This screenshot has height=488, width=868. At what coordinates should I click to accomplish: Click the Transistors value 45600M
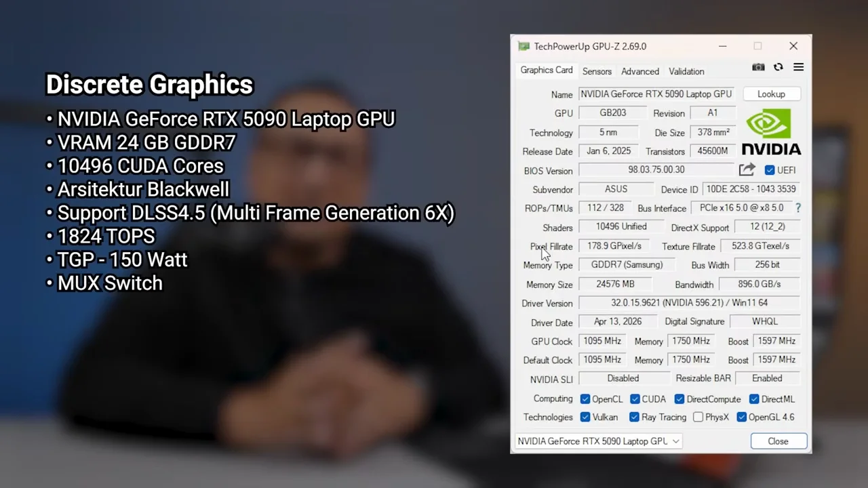tap(713, 151)
